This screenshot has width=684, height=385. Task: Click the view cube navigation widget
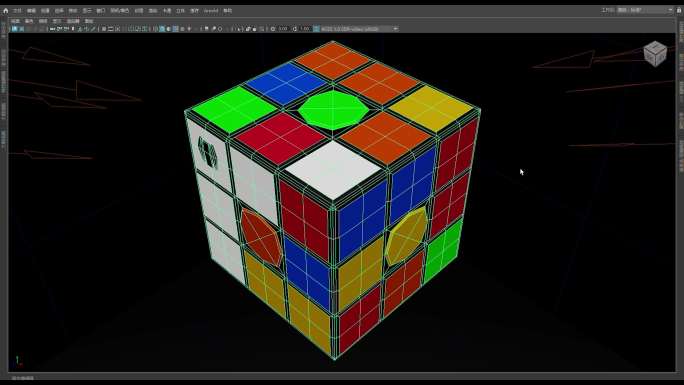pyautogui.click(x=655, y=53)
